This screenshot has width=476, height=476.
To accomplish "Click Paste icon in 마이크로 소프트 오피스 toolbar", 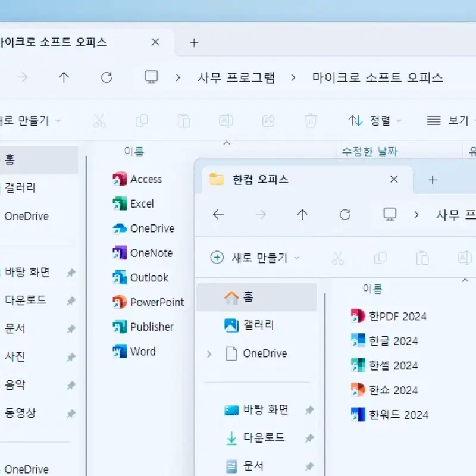I will coord(184,121).
